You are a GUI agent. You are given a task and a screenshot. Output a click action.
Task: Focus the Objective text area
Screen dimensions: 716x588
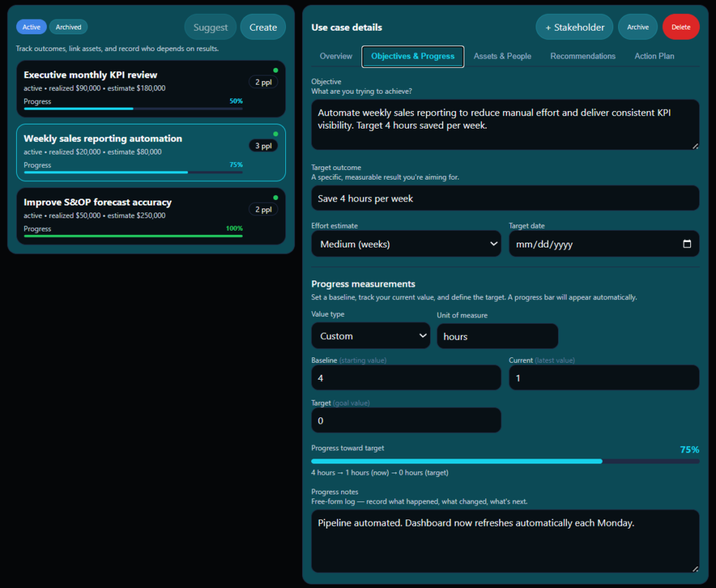(505, 124)
